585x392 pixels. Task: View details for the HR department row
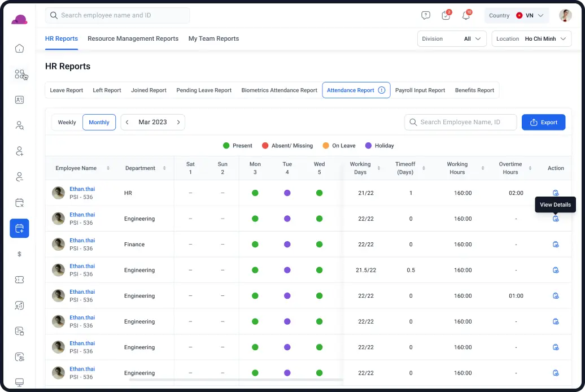tap(556, 193)
